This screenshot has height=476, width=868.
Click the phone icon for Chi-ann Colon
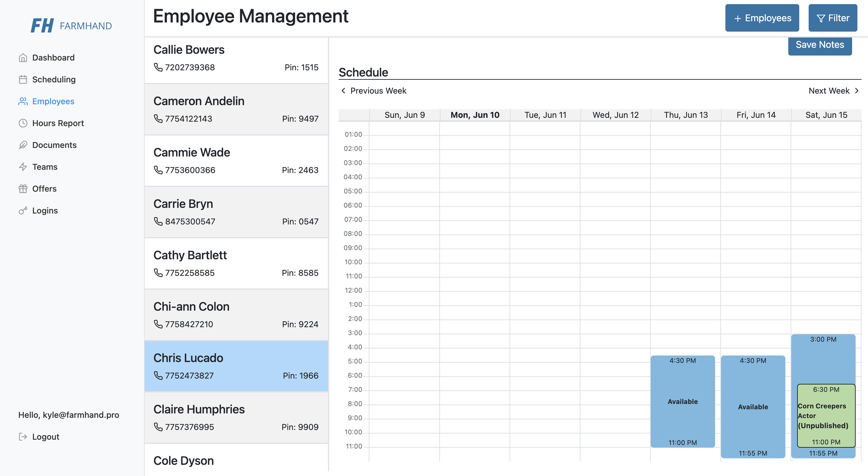158,324
